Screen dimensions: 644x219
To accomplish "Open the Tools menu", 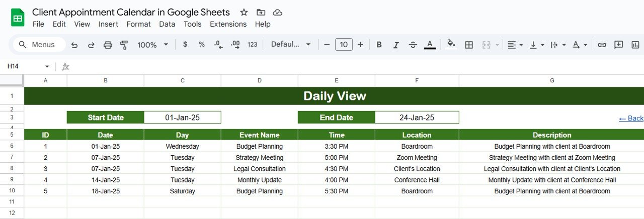I will pyautogui.click(x=192, y=24).
